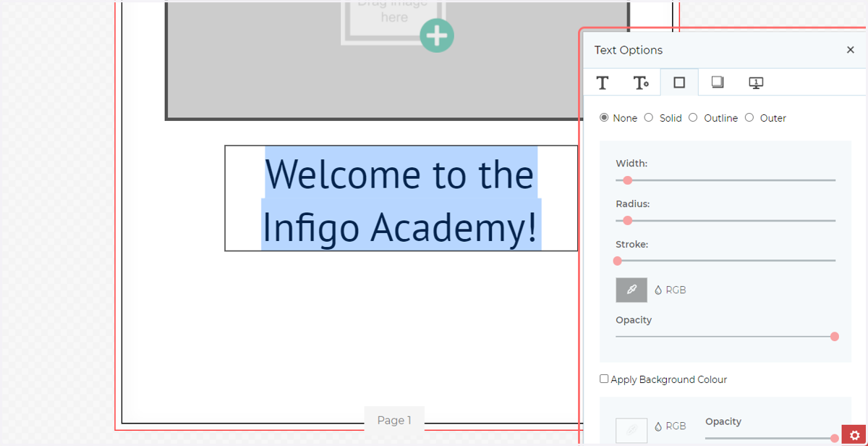
Task: Open the background colour swatch
Action: pos(631,430)
